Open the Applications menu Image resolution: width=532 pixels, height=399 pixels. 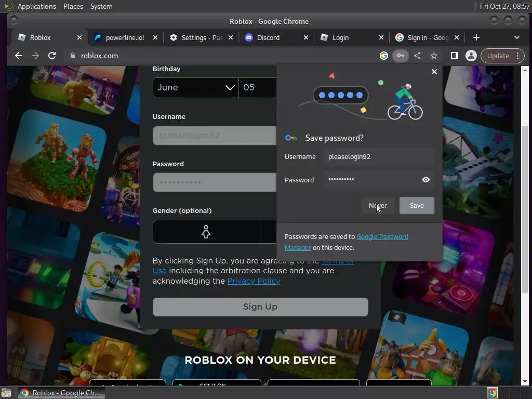pyautogui.click(x=37, y=6)
